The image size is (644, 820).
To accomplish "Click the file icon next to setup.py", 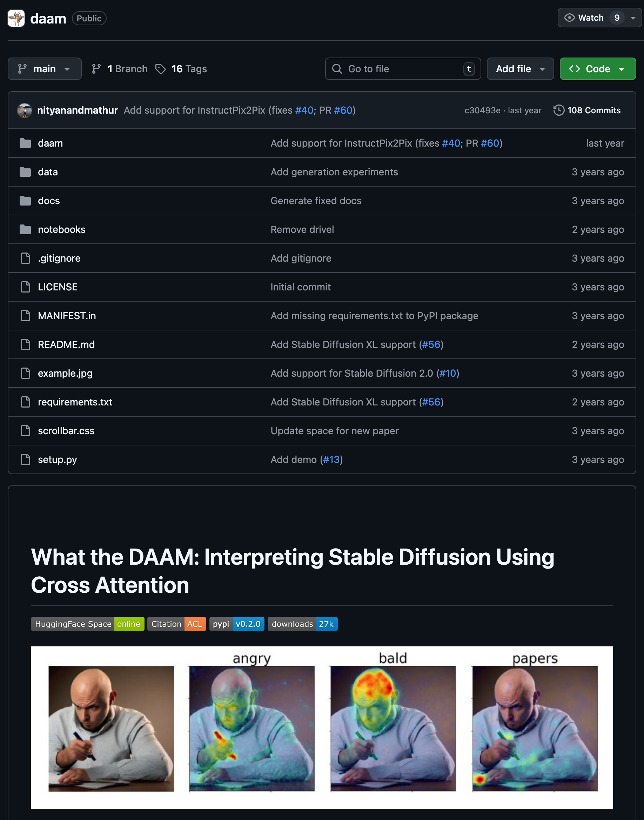I will click(26, 459).
